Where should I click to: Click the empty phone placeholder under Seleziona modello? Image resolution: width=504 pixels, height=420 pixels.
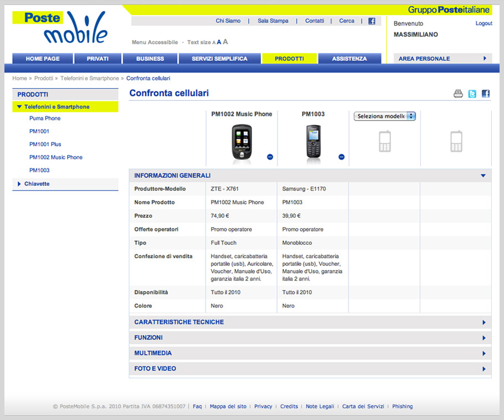(x=385, y=141)
